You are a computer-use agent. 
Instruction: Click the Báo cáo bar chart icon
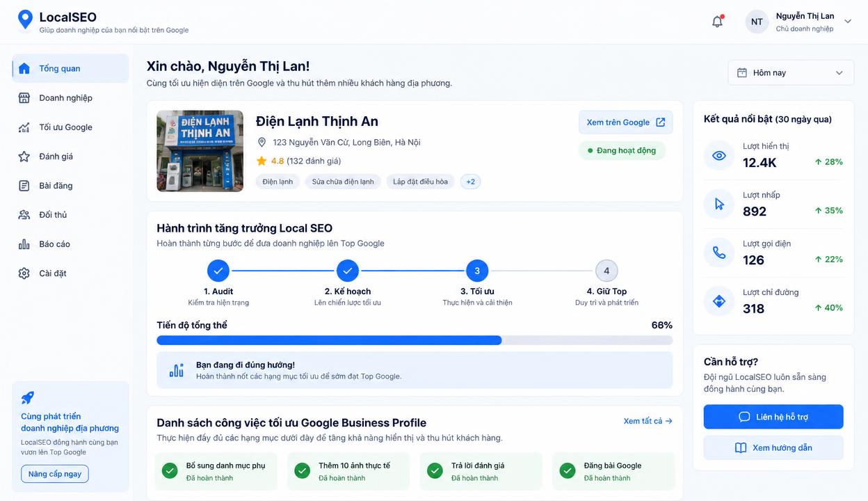pyautogui.click(x=24, y=244)
